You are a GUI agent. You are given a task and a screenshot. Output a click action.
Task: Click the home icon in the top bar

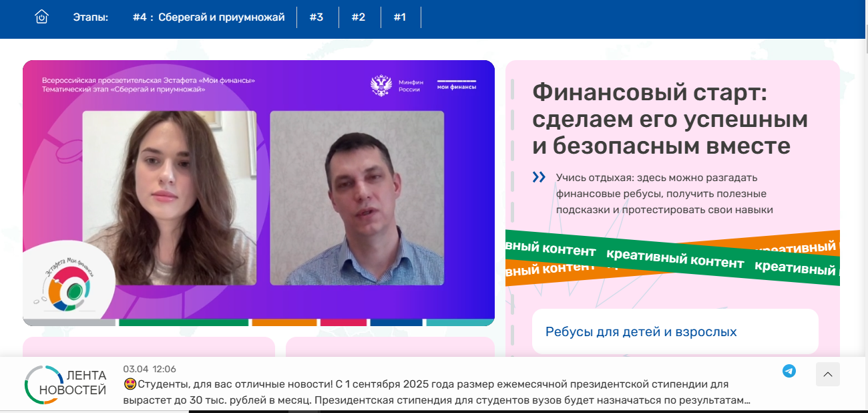[x=42, y=17]
